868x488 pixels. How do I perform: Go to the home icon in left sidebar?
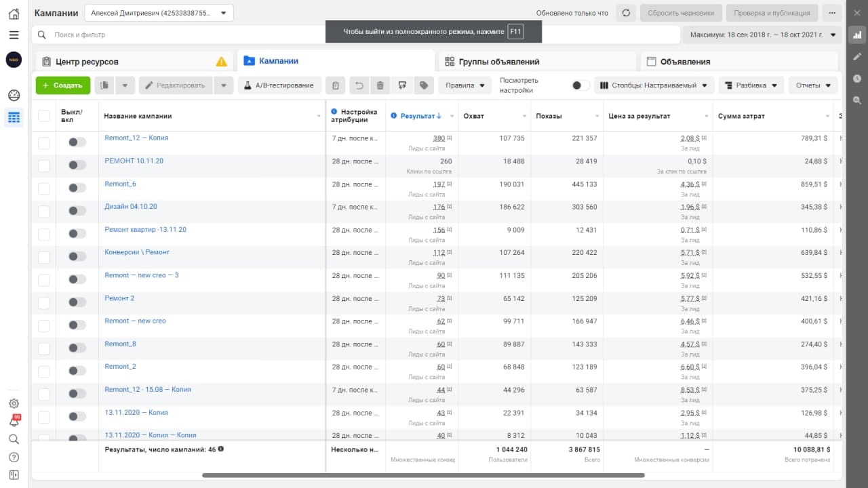14,14
